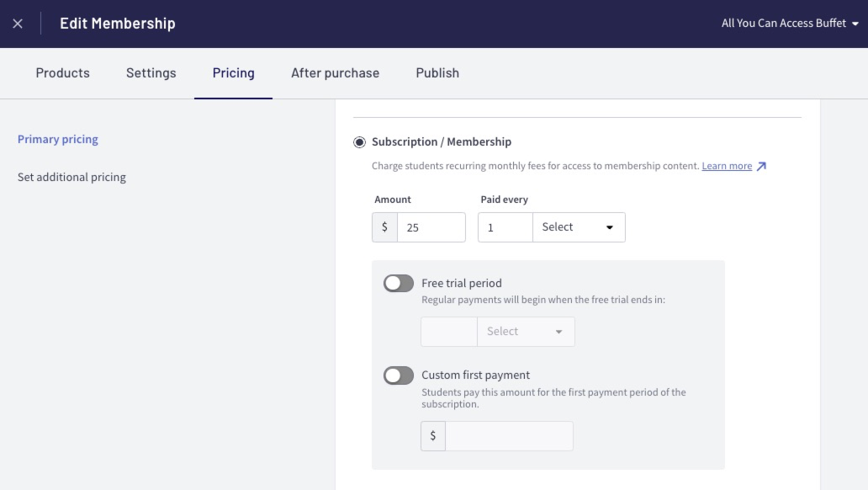The height and width of the screenshot is (490, 868).
Task: Turn on Custom first payment toggle
Action: coord(399,375)
